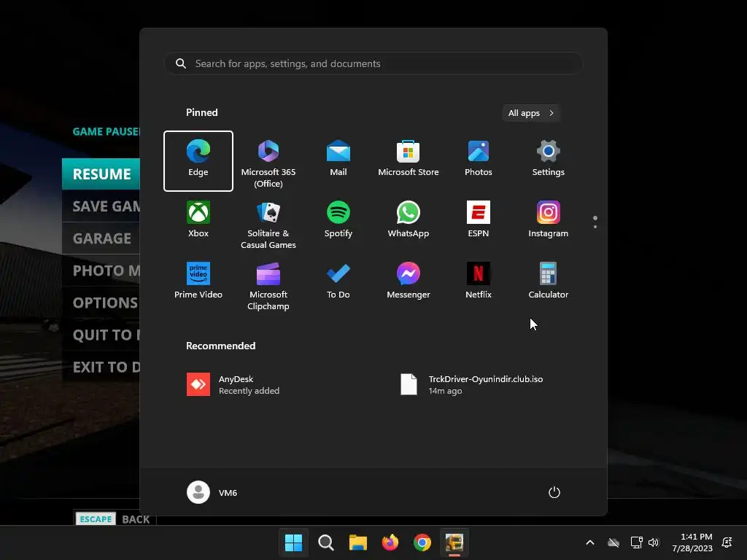This screenshot has height=560, width=747.
Task: Click the Windows Start button on taskbar
Action: click(x=293, y=542)
